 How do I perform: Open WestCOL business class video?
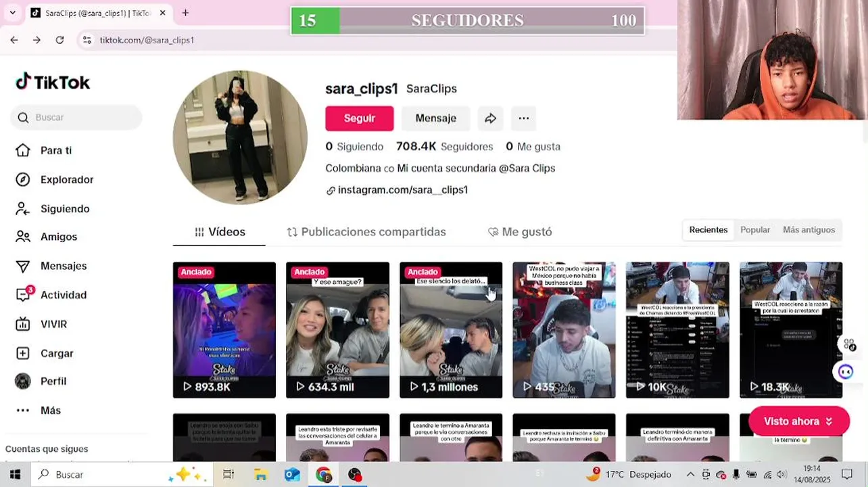564,330
